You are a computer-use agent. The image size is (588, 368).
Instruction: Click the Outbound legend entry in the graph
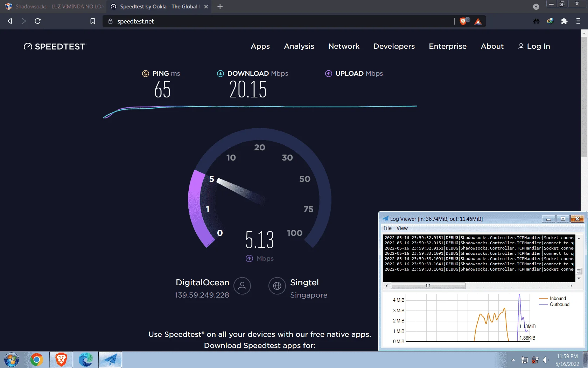click(x=554, y=305)
